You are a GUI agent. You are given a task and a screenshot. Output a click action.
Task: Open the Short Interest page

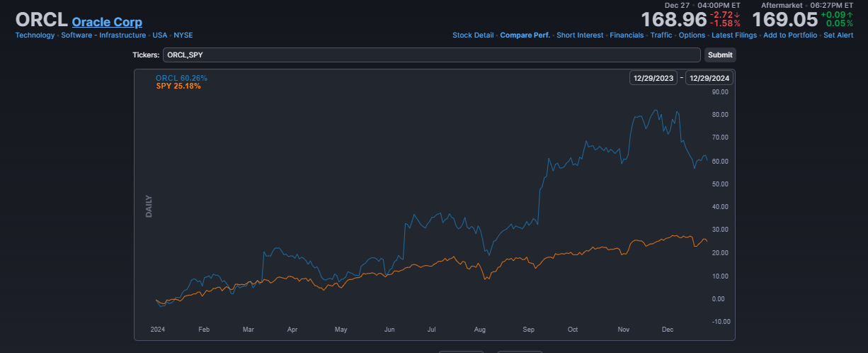tap(580, 35)
